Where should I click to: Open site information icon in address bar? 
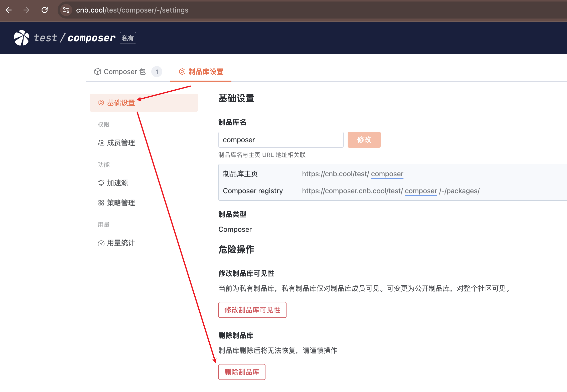pyautogui.click(x=66, y=10)
